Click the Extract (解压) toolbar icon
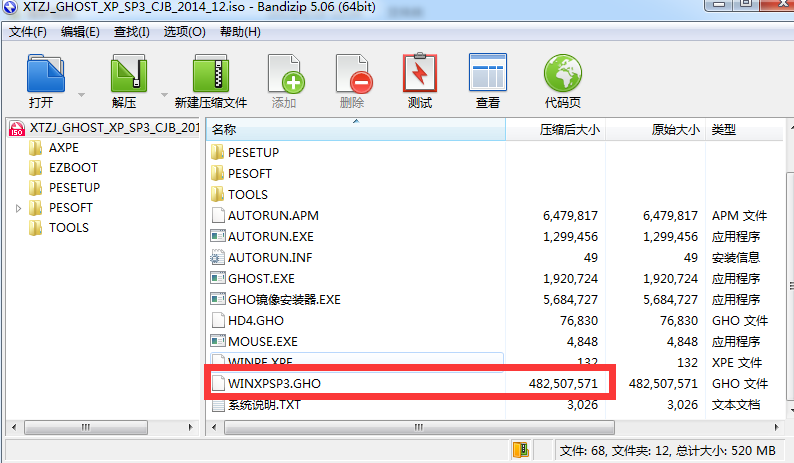 pos(129,74)
